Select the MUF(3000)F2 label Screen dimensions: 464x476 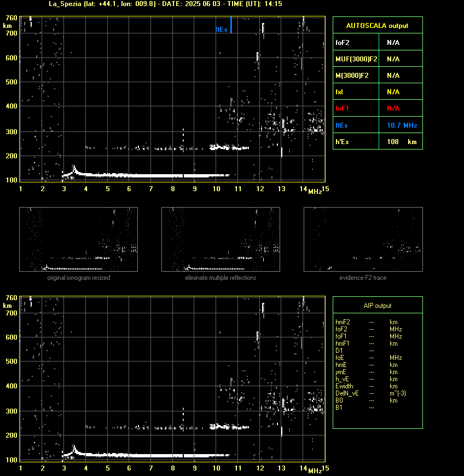[356, 59]
